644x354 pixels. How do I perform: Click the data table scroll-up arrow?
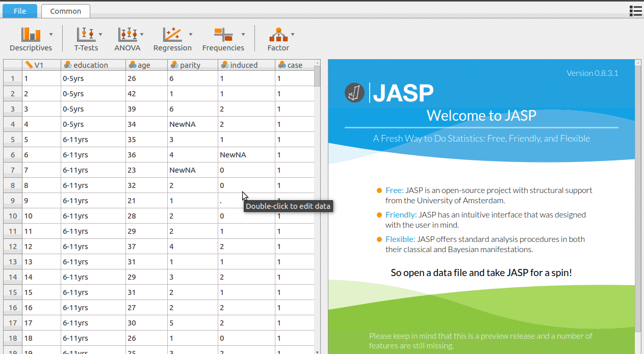[x=317, y=63]
